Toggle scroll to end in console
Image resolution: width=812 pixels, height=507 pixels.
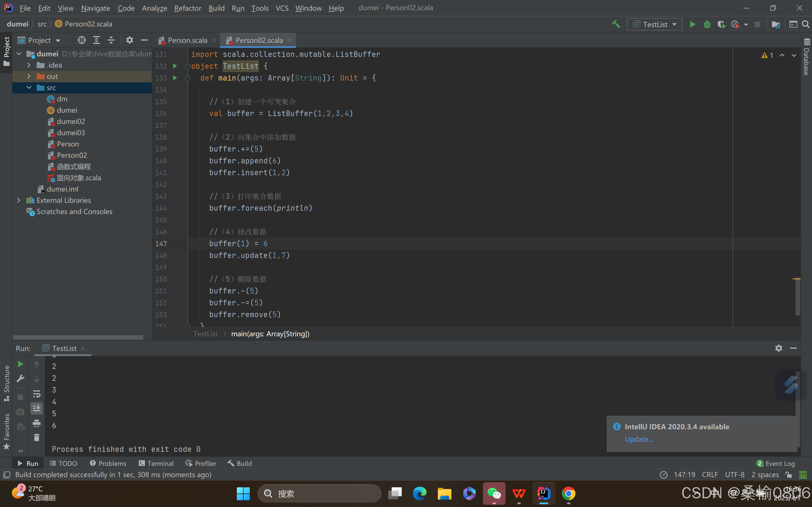[x=37, y=408]
